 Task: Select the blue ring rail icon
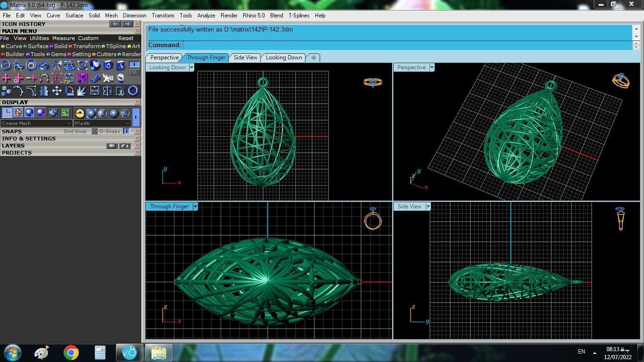(x=6, y=66)
